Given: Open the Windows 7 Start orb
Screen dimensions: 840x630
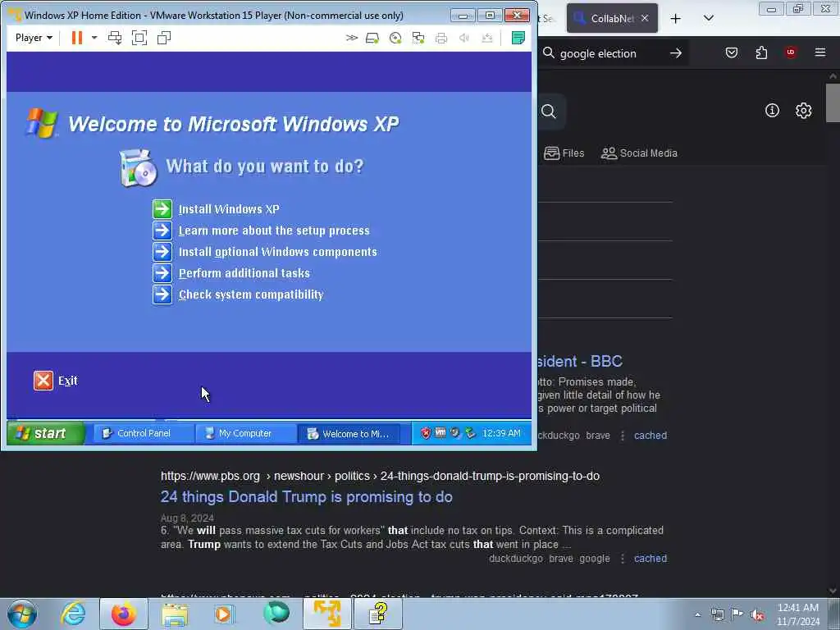Looking at the screenshot, I should pos(22,614).
